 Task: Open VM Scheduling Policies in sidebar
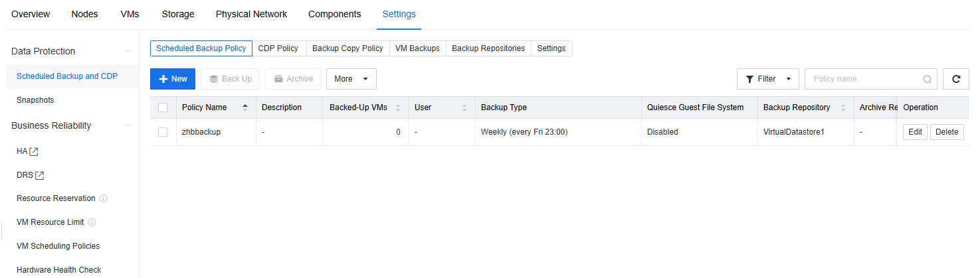(x=58, y=246)
